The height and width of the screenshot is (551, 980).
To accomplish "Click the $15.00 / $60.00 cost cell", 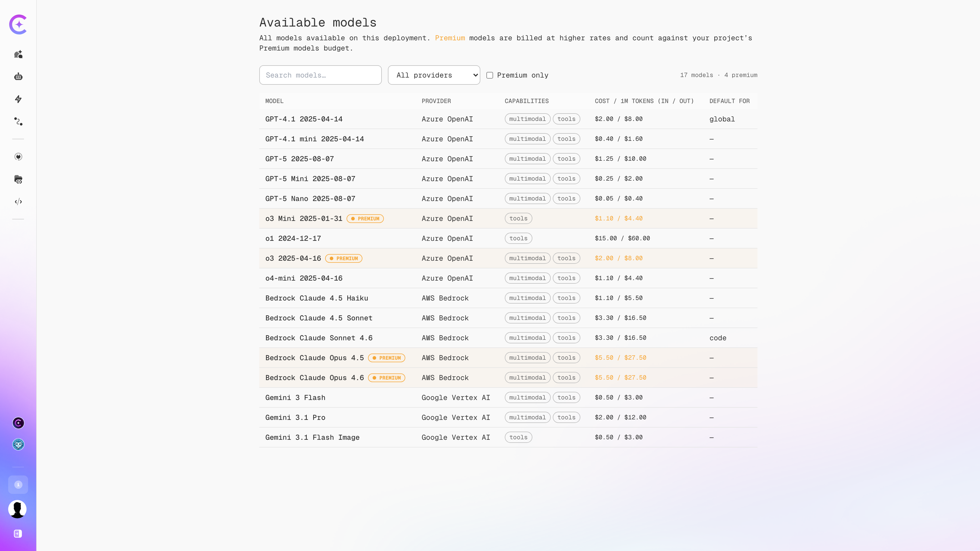I will pyautogui.click(x=622, y=239).
